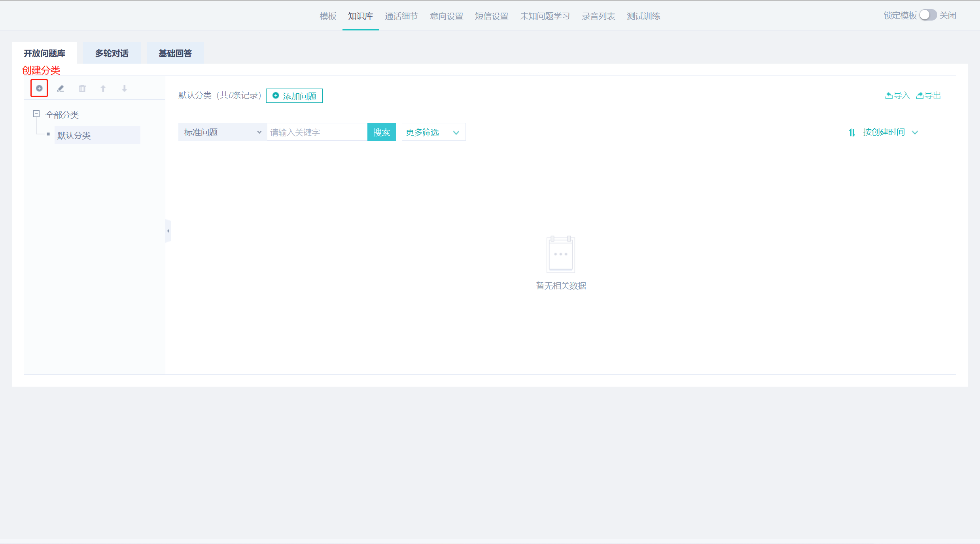980x544 pixels.
Task: Open the 短信设置 tab
Action: pyautogui.click(x=492, y=16)
